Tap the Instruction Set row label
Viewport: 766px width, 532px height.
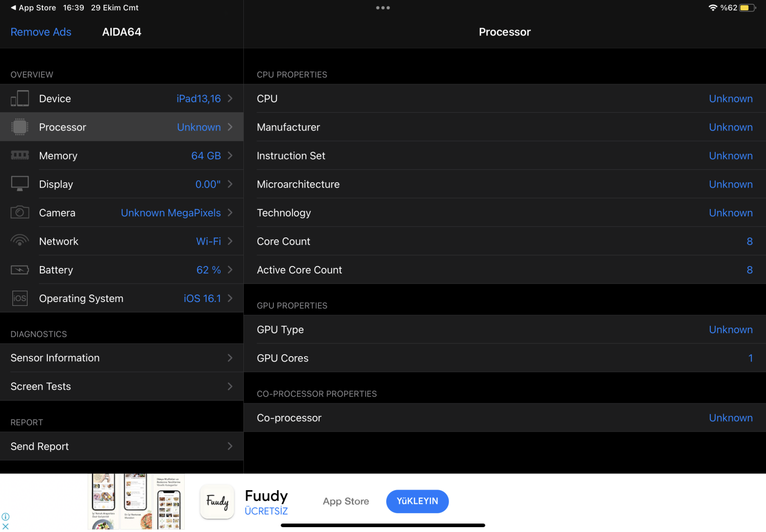point(291,156)
